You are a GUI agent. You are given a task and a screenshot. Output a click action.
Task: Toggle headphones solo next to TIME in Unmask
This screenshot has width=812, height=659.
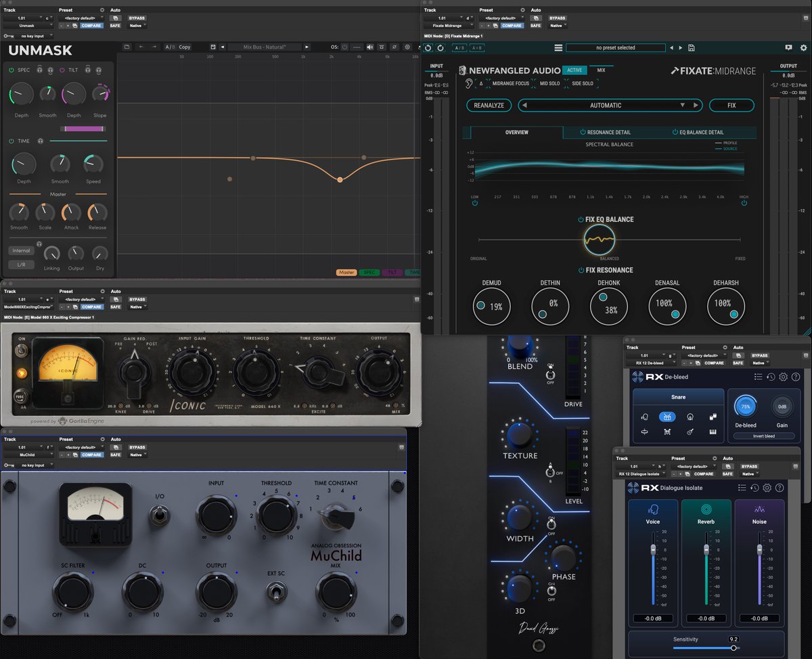coord(41,141)
